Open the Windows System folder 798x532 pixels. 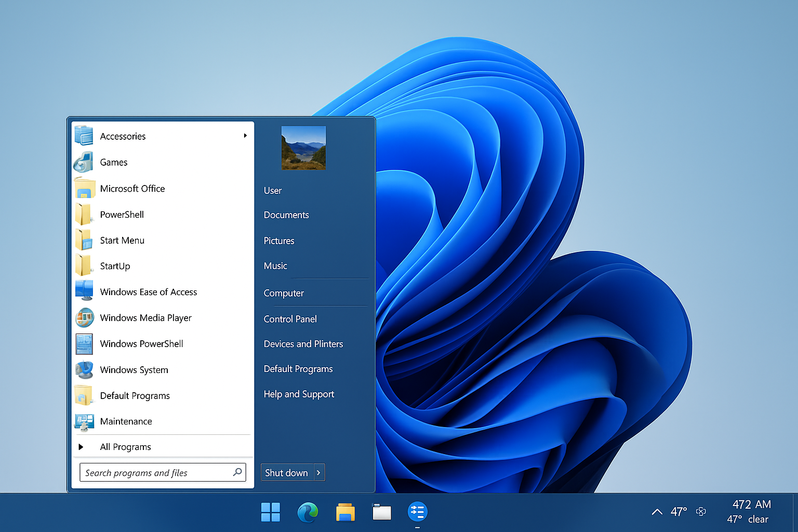pos(134,369)
